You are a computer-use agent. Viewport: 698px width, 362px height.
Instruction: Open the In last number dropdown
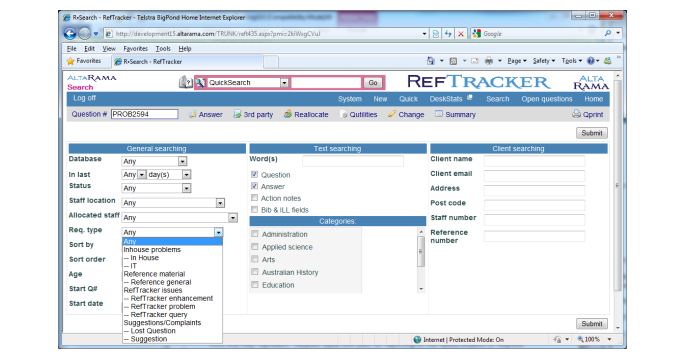point(142,175)
